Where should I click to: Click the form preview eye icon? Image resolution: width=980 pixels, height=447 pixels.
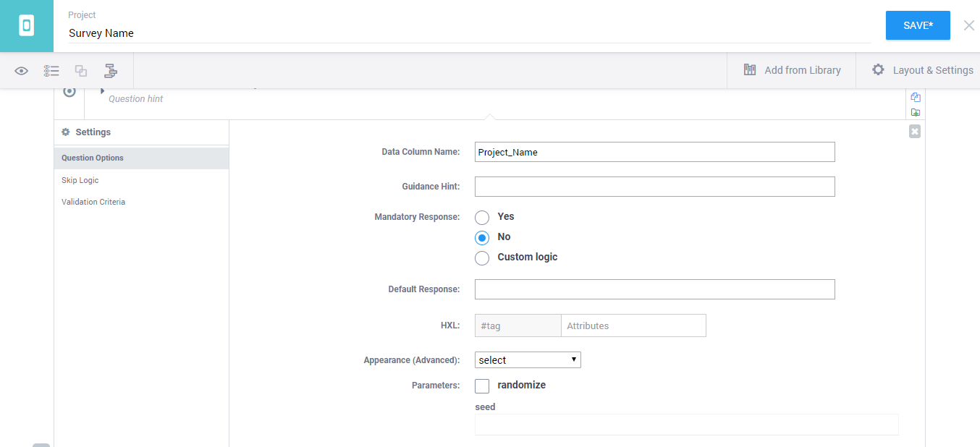[22, 71]
